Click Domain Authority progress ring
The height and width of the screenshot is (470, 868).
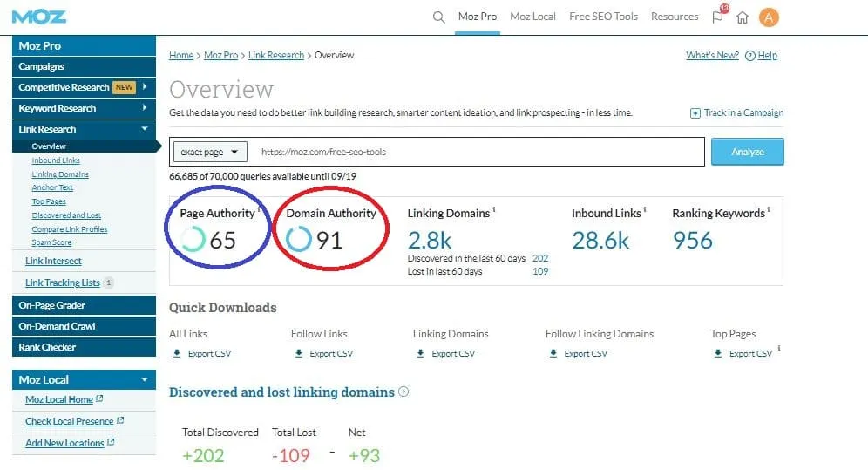(x=298, y=240)
